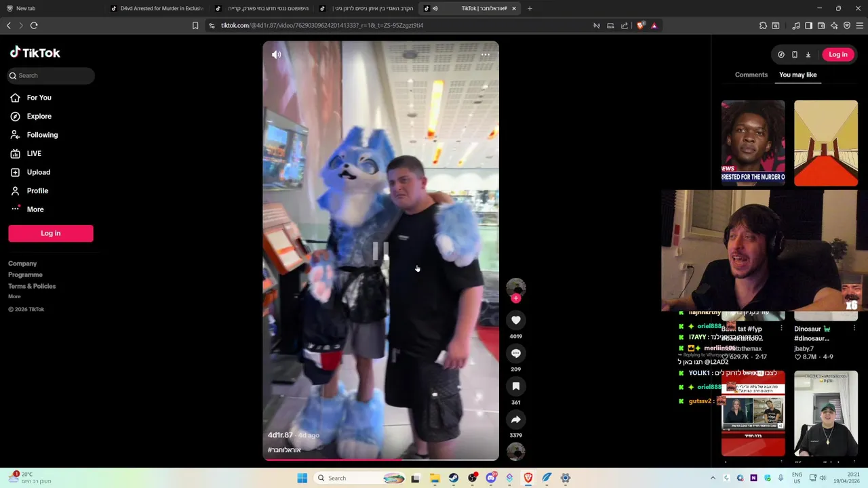Image resolution: width=868 pixels, height=488 pixels.
Task: Open the Following feed
Action: point(42,135)
